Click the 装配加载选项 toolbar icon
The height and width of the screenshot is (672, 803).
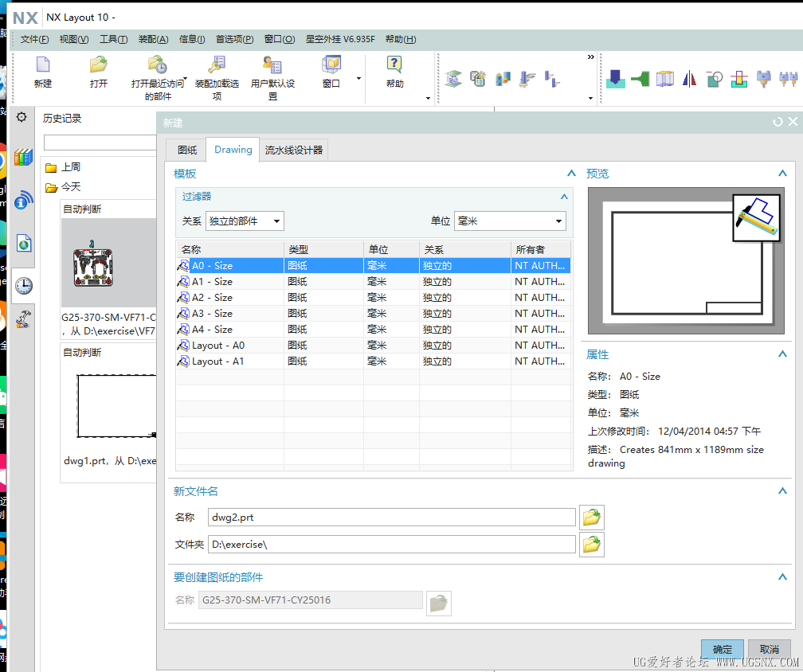pos(217,65)
